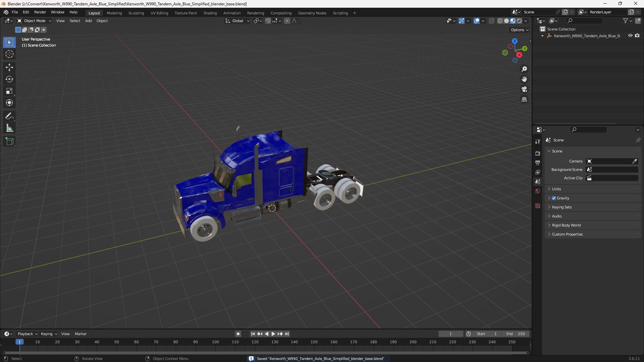
Task: Select the Measure ruler tool
Action: pyautogui.click(x=9, y=128)
